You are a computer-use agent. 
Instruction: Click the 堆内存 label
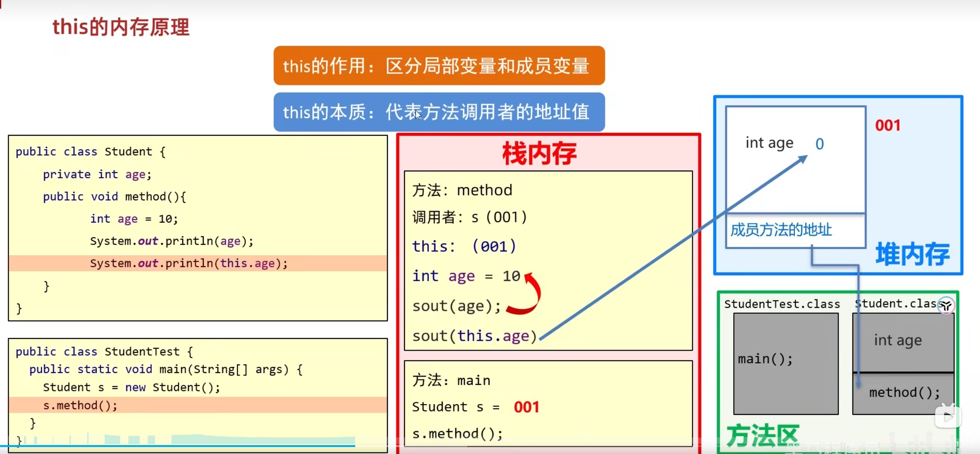tap(912, 254)
